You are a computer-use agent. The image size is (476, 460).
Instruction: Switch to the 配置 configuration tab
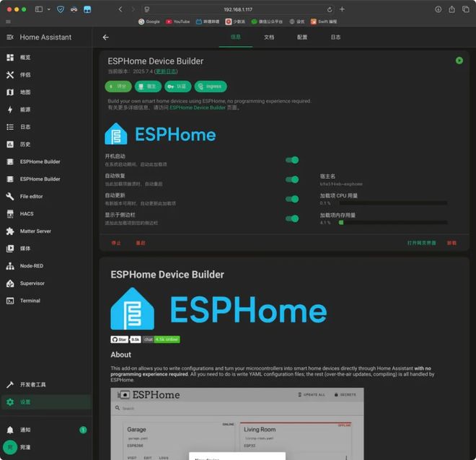[x=302, y=37]
